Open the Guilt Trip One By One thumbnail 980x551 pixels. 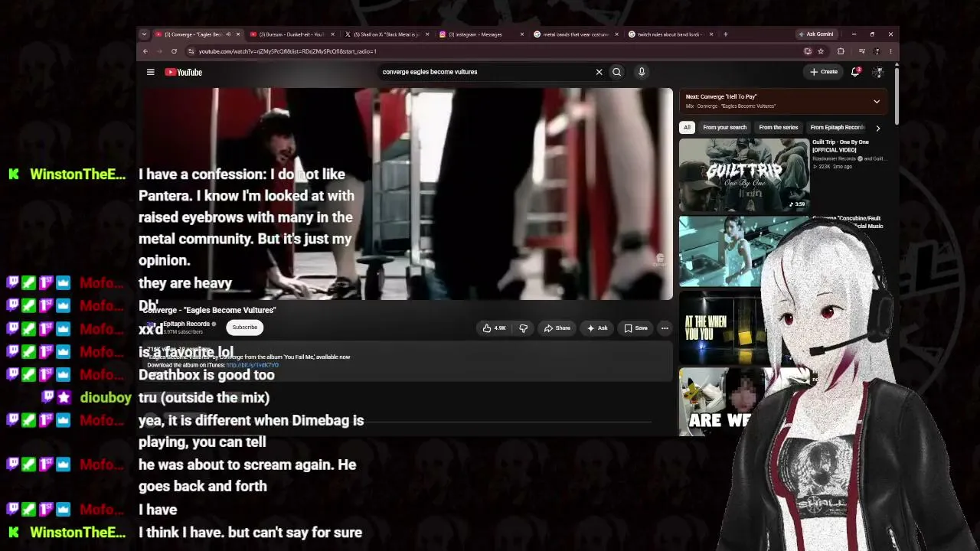(x=743, y=174)
